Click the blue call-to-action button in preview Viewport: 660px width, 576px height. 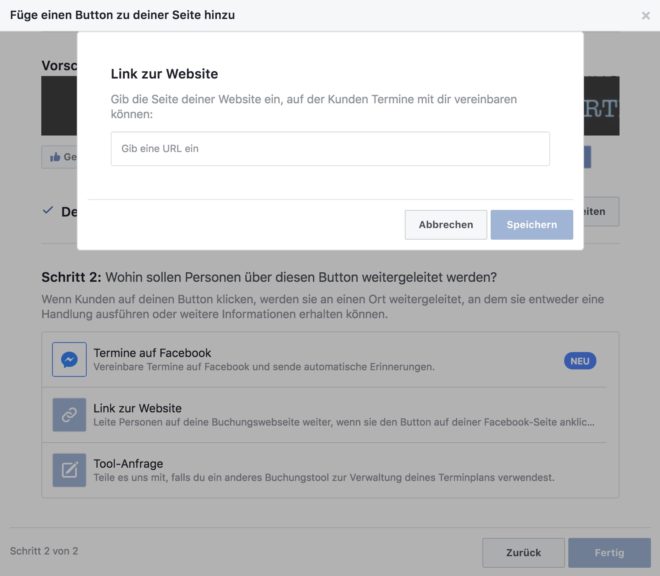pyautogui.click(x=587, y=157)
